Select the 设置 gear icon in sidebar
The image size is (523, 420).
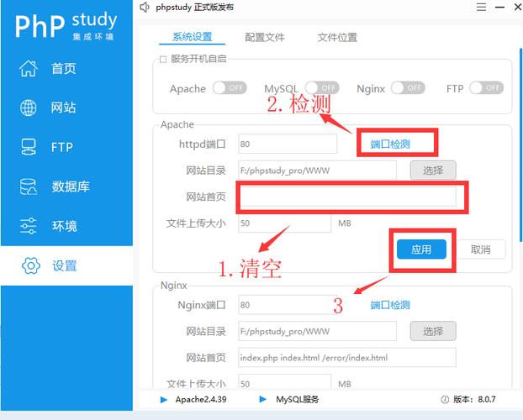(30, 265)
